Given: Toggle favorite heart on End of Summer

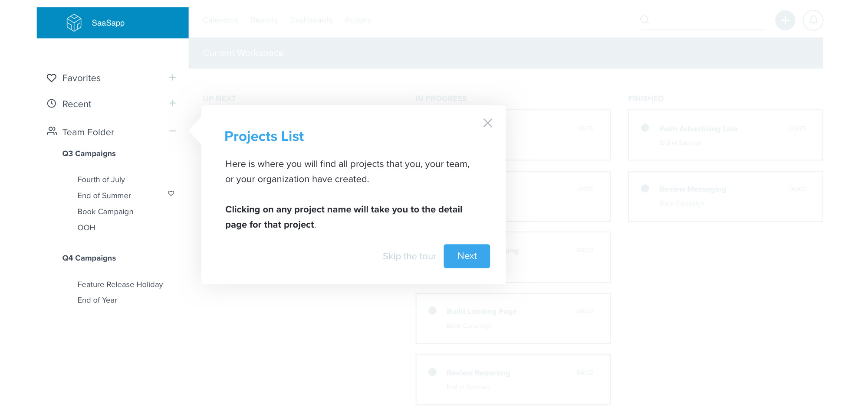Looking at the screenshot, I should point(171,193).
